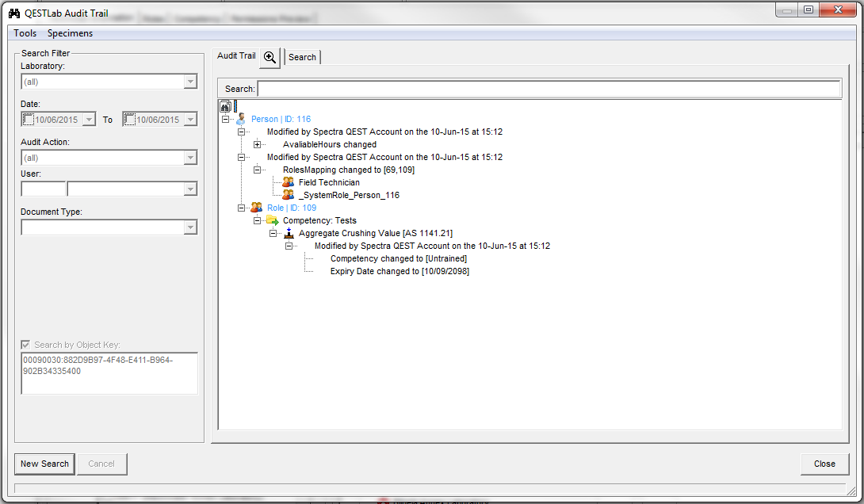Click the Competency: Tests folder icon

272,220
